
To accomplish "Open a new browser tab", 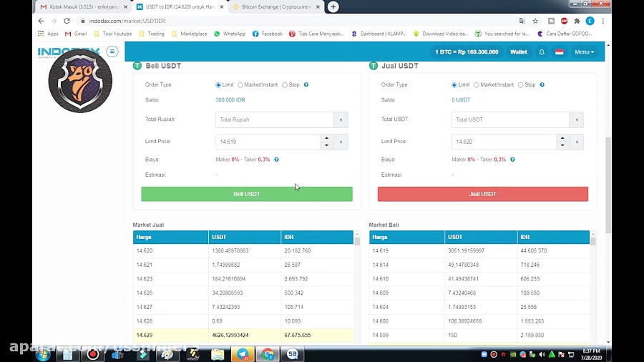I will coord(333,6).
